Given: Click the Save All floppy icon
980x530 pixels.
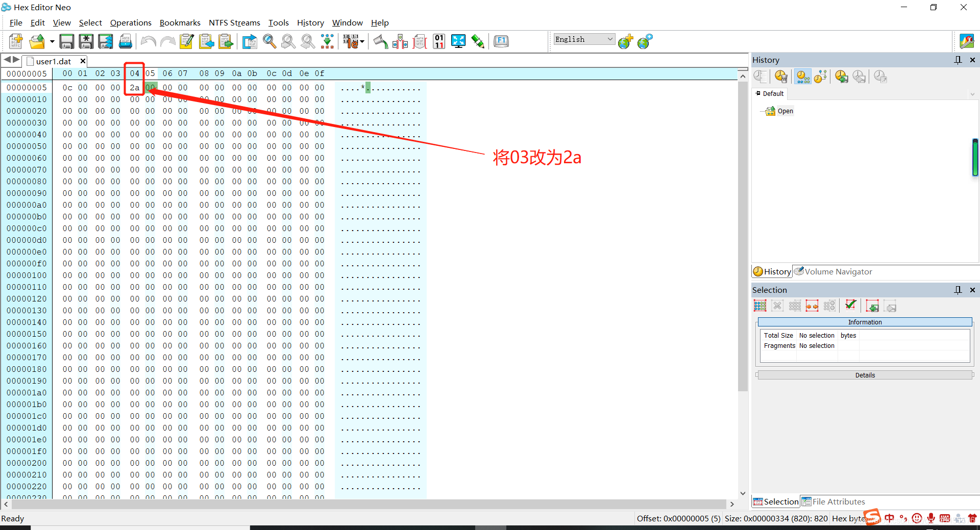Looking at the screenshot, I should [106, 41].
